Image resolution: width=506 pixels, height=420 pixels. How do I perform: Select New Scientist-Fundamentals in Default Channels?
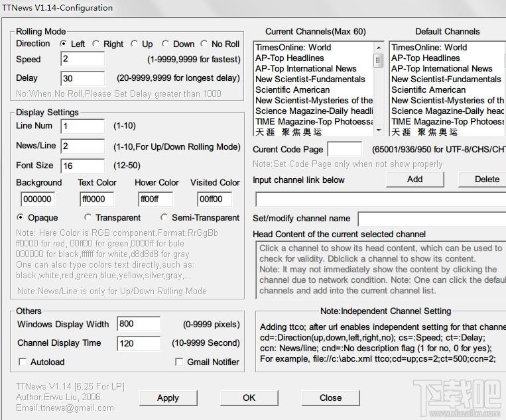pyautogui.click(x=448, y=79)
